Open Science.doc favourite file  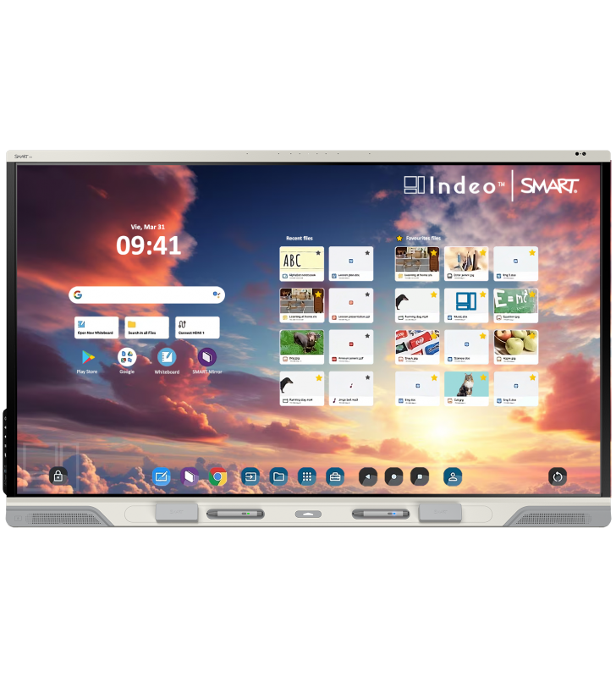coord(466,347)
